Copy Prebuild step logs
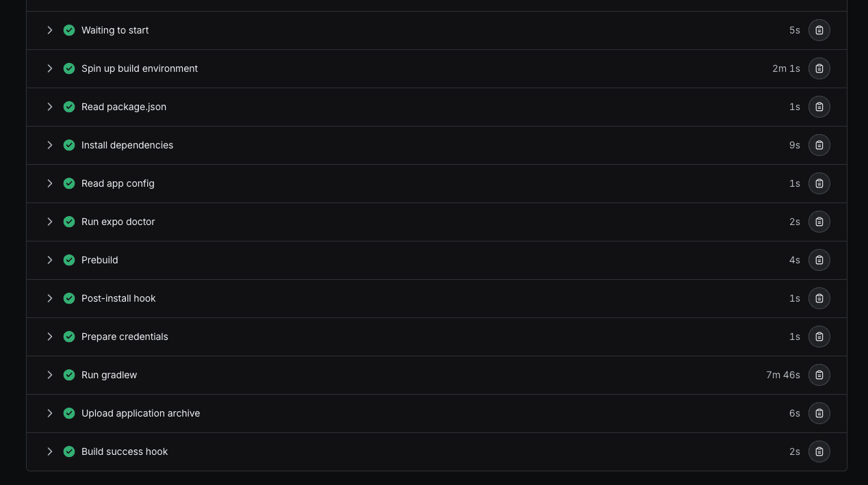The image size is (868, 485). [x=819, y=260]
